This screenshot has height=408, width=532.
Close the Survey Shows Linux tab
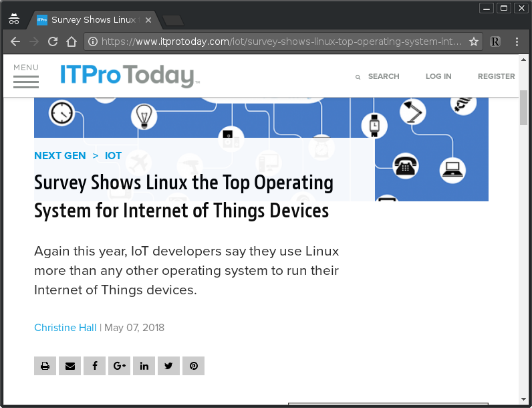(148, 20)
